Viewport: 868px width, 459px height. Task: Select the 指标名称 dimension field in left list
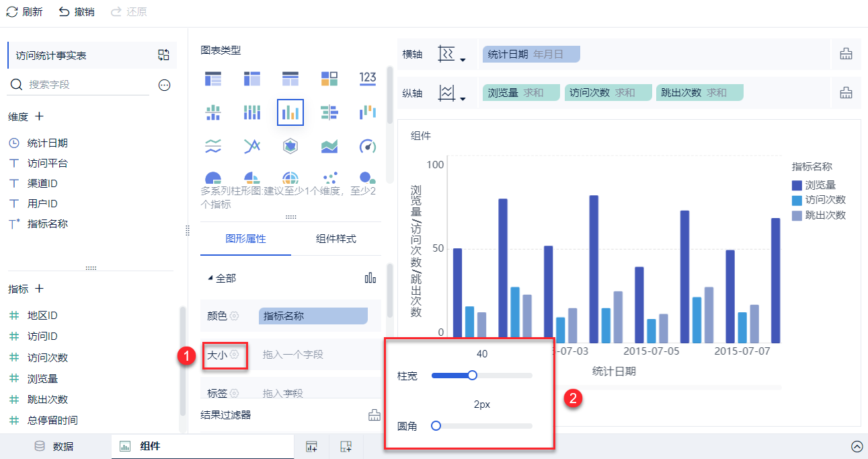tap(47, 224)
